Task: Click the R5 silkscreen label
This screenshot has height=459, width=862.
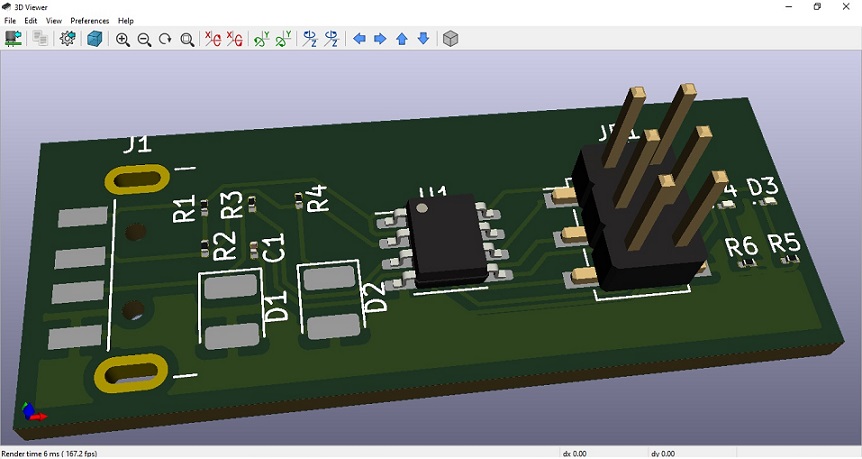Action: (x=784, y=243)
